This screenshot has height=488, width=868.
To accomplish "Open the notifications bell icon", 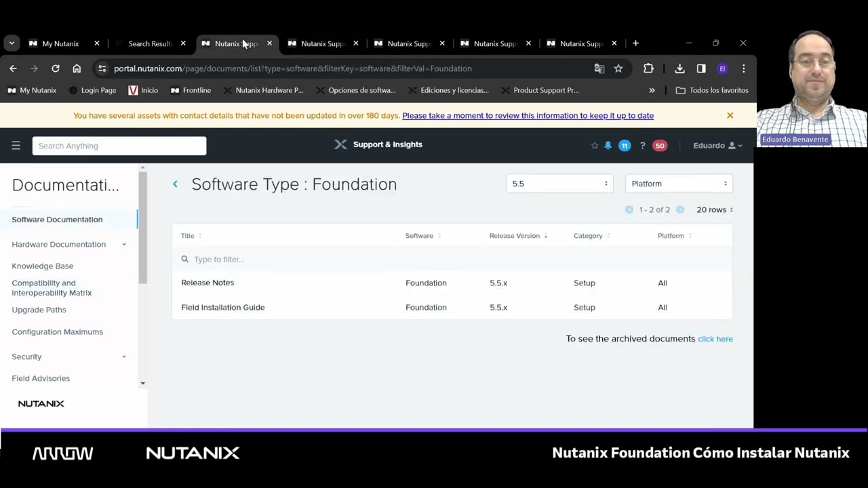I will click(608, 146).
